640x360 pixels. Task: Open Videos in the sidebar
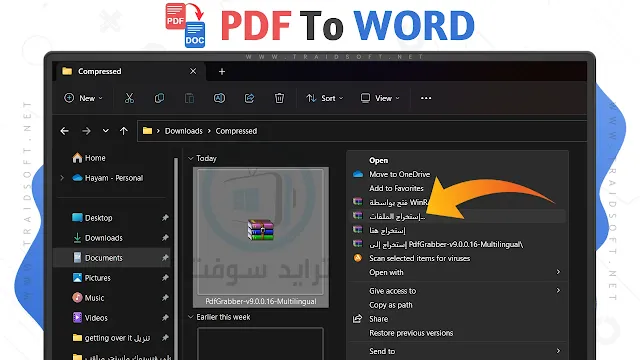point(90,318)
